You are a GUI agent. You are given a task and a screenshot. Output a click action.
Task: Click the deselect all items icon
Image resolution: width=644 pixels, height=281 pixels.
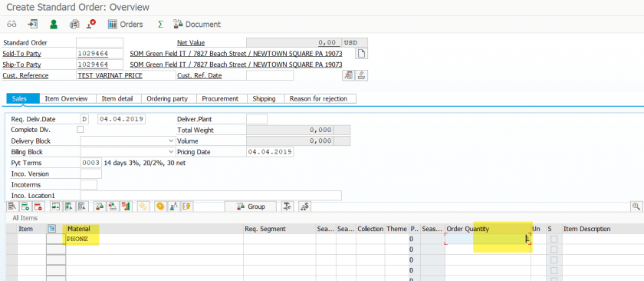pyautogui.click(x=81, y=206)
